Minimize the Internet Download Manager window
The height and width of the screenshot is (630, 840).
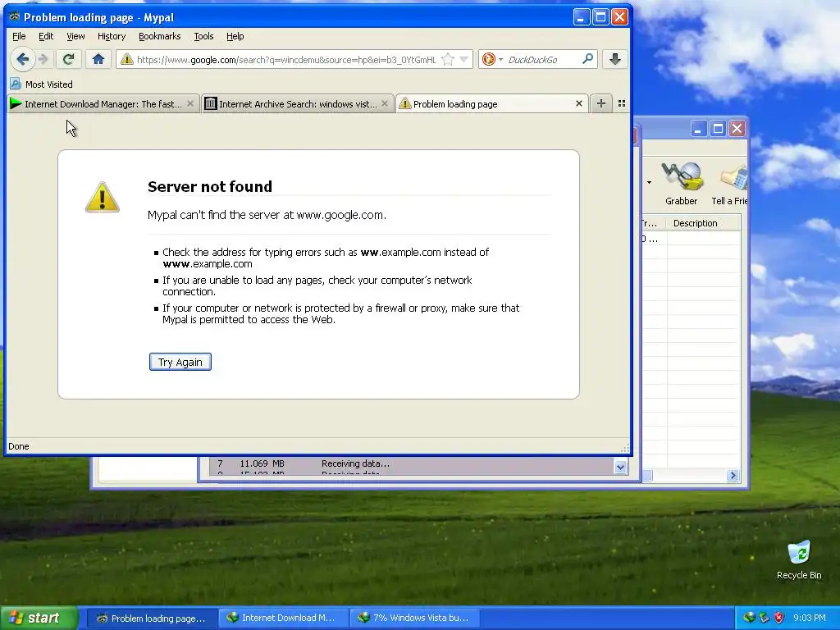pyautogui.click(x=698, y=129)
